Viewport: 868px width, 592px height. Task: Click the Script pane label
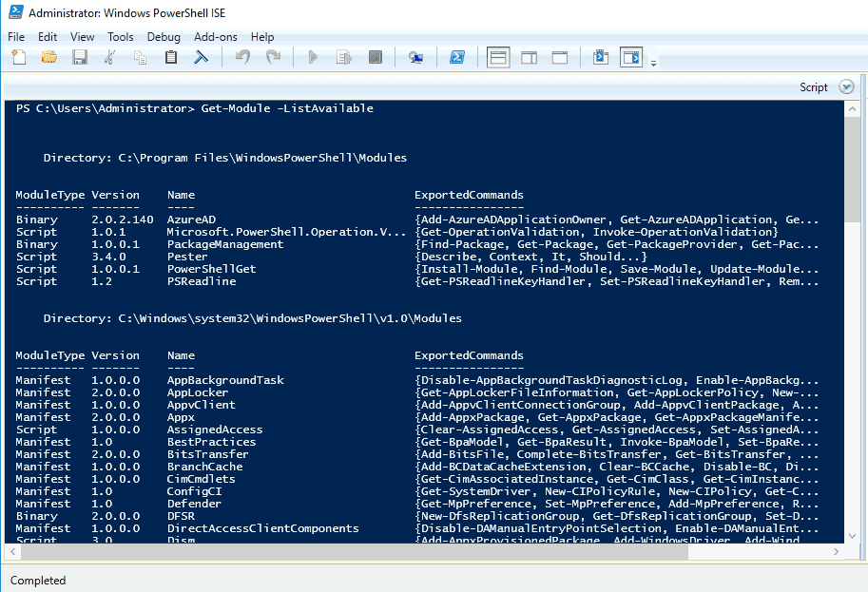coord(813,87)
